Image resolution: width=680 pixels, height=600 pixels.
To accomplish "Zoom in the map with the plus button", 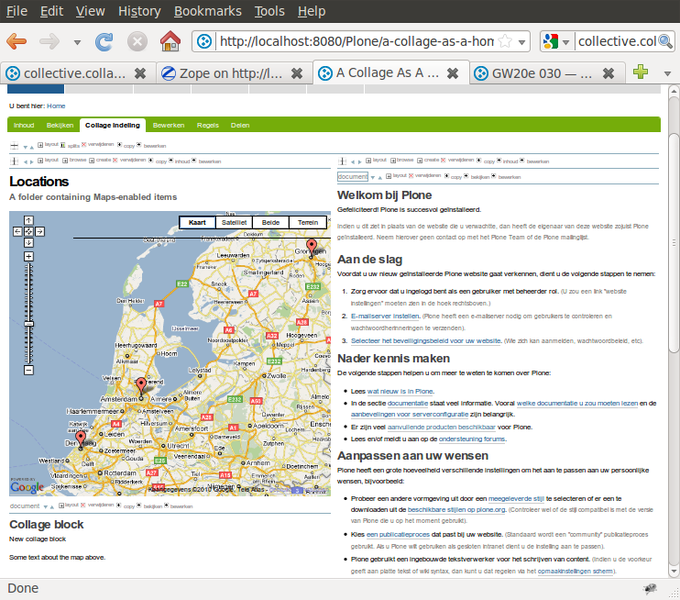I will tap(29, 257).
